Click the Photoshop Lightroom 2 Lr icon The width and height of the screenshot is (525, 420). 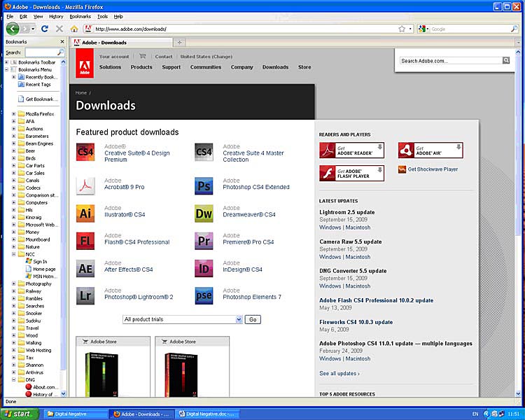click(85, 296)
